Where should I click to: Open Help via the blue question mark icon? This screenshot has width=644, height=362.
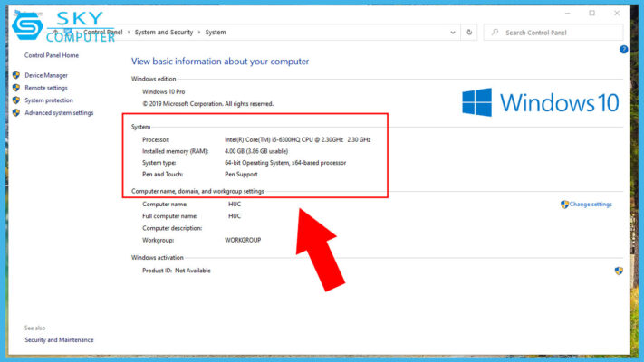pyautogui.click(x=623, y=50)
